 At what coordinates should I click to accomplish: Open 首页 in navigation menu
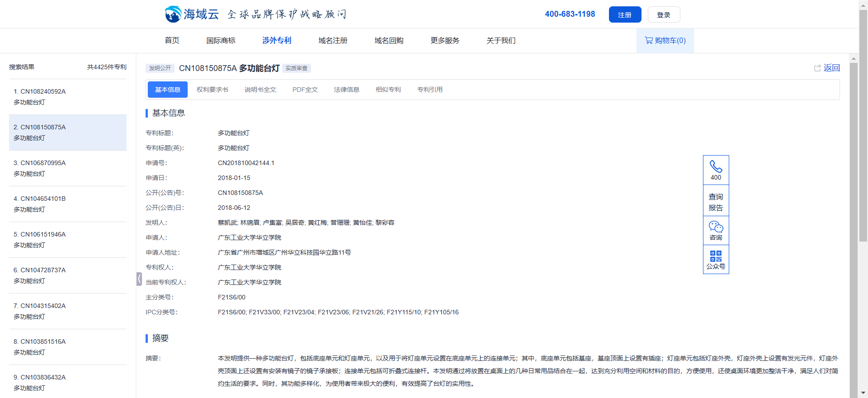coord(172,41)
